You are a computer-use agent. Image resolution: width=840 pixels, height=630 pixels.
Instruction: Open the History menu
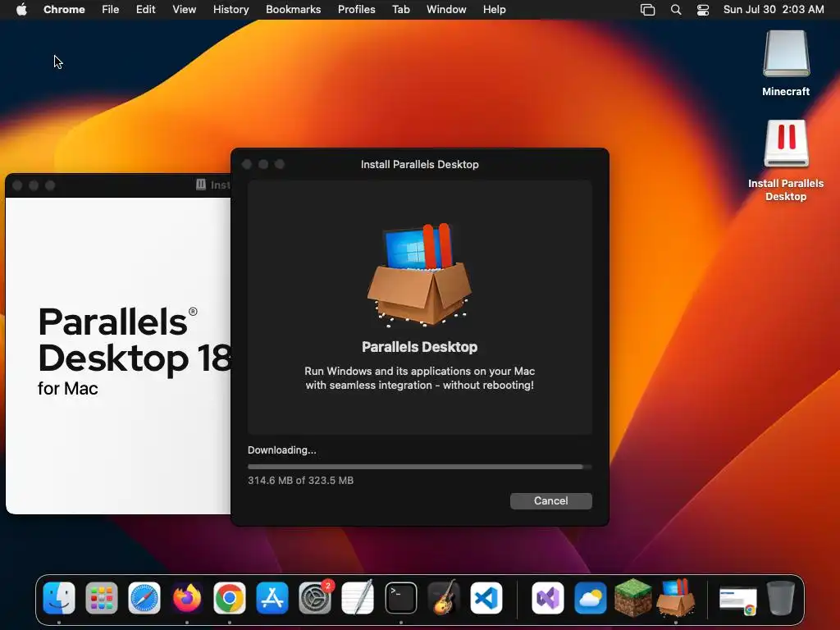coord(231,10)
